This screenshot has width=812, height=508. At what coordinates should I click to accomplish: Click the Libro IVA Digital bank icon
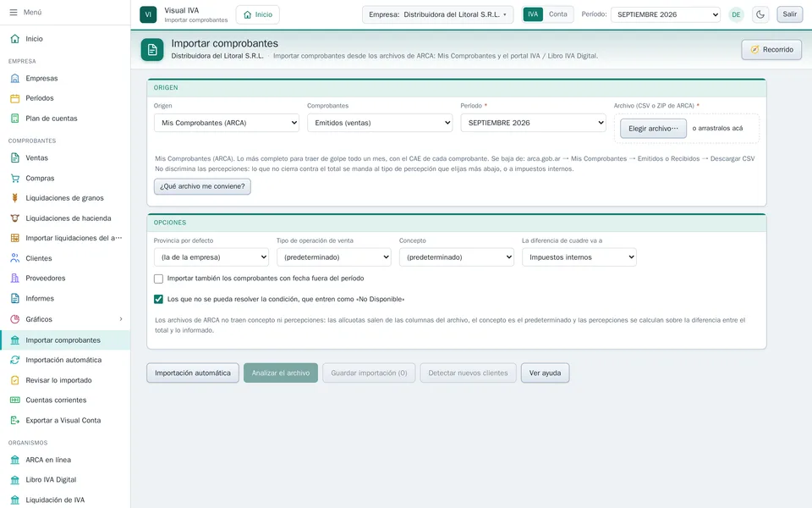point(15,480)
